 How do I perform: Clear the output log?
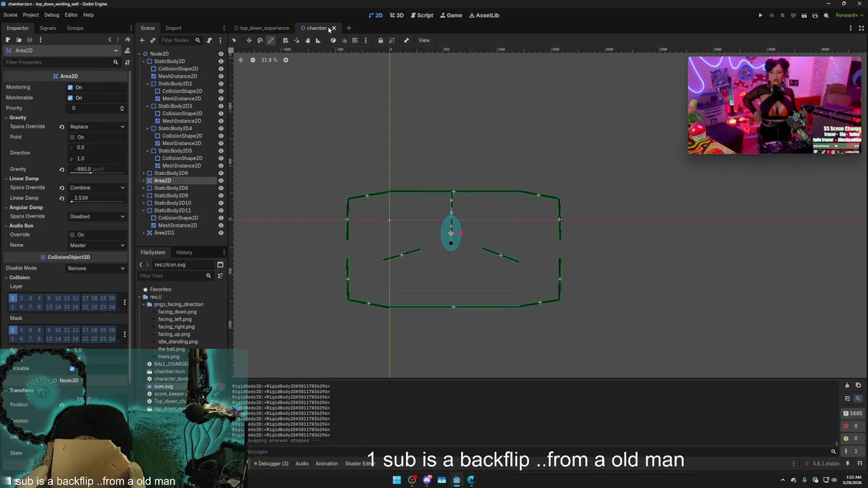(847, 385)
